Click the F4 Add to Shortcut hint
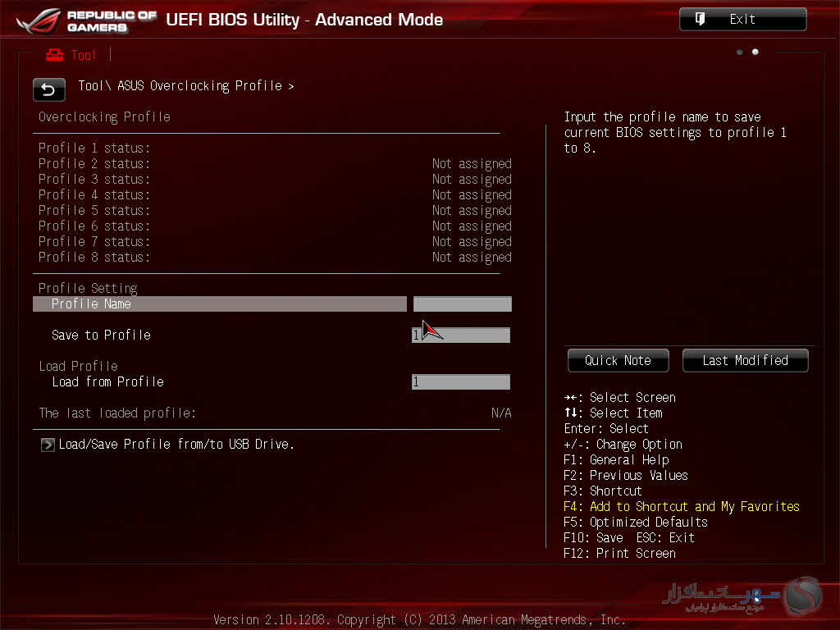 click(681, 507)
